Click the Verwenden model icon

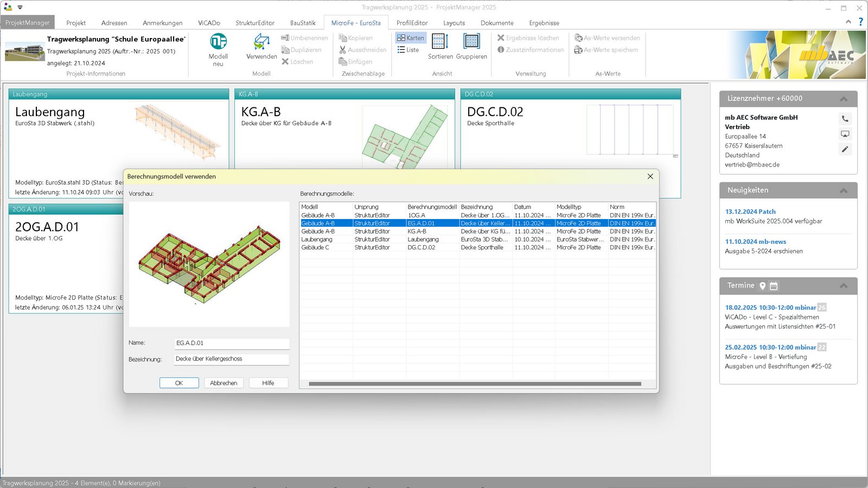coord(261,42)
